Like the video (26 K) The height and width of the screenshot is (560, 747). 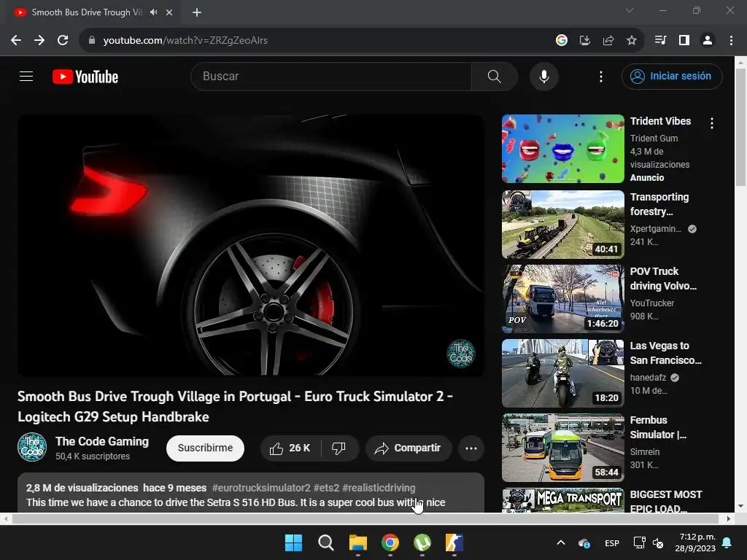[x=290, y=448]
